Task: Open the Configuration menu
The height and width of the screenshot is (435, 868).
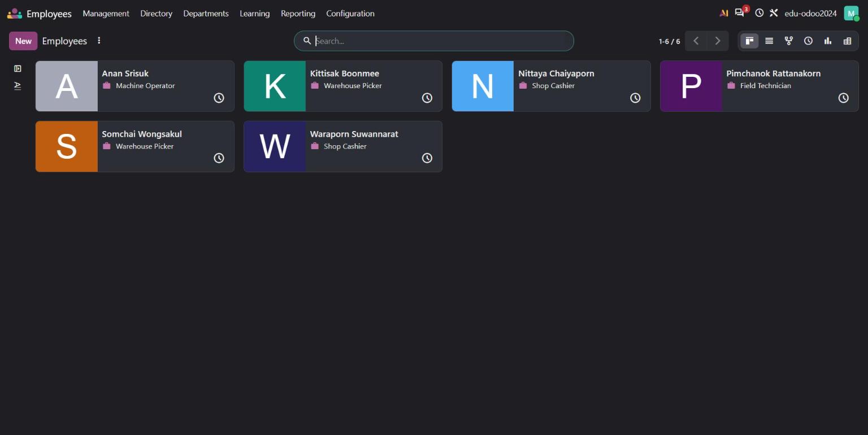Action: point(350,14)
